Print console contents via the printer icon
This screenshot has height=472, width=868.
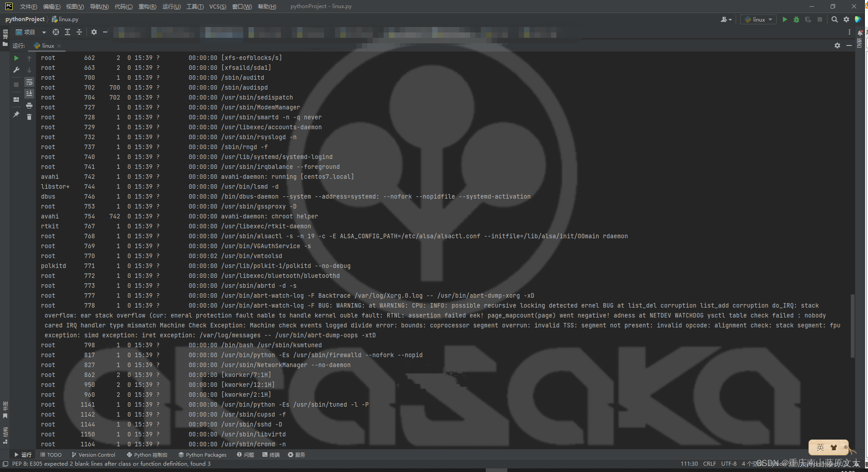click(x=29, y=105)
